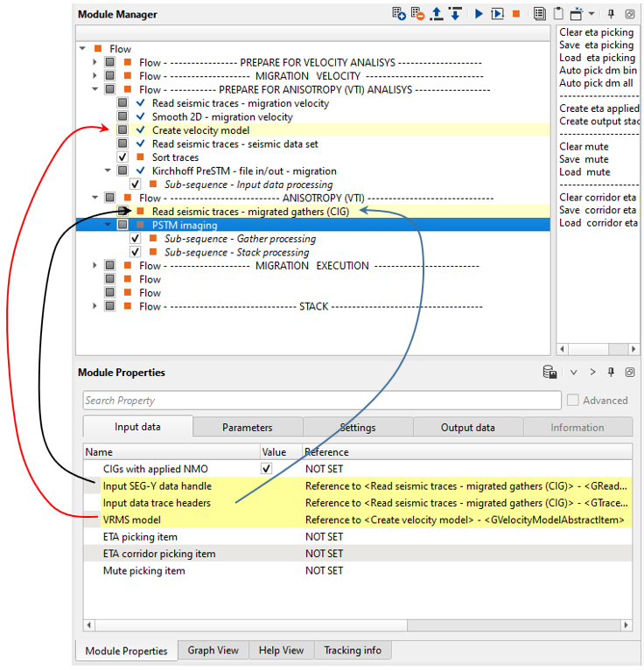Viewport: 644px width, 670px height.
Task: Toggle the Sort traces module checkbox
Action: coord(123,157)
